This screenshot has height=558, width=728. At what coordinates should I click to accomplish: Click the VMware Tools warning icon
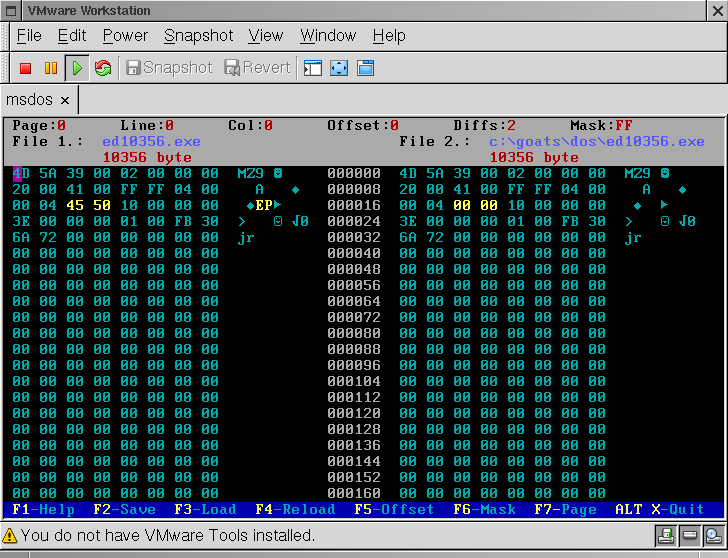pyautogui.click(x=9, y=536)
